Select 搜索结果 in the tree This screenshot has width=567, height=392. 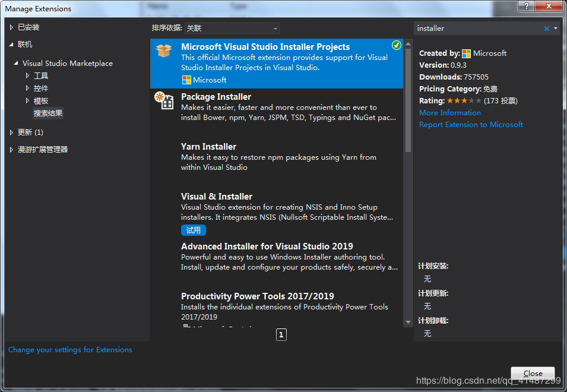(x=48, y=113)
